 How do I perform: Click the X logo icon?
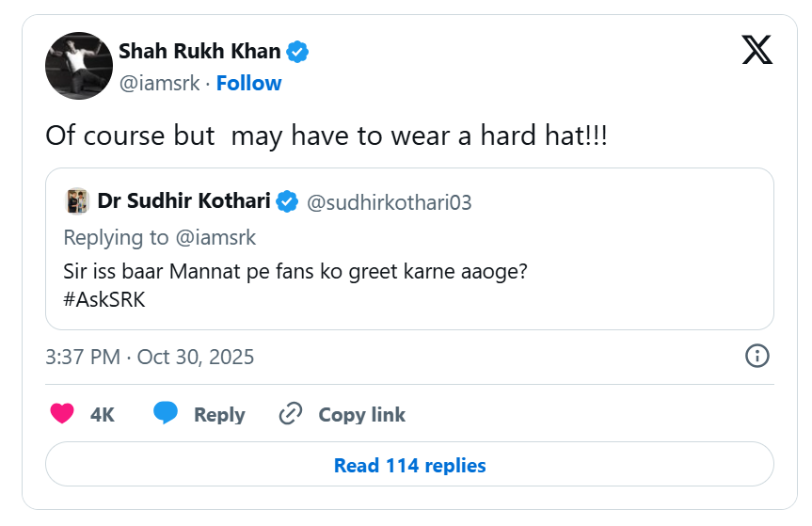(x=756, y=49)
